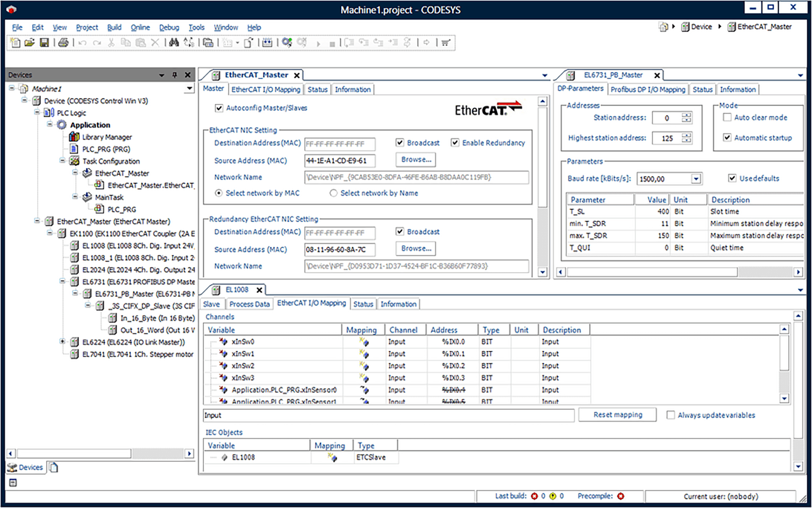Click the Login gear icon in toolbar
This screenshot has width=812, height=508.
pyautogui.click(x=287, y=42)
